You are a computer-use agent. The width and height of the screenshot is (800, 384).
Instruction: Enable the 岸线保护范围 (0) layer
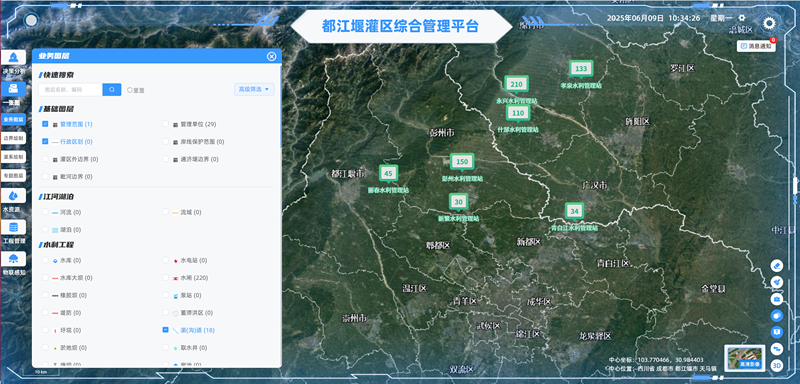(165, 141)
